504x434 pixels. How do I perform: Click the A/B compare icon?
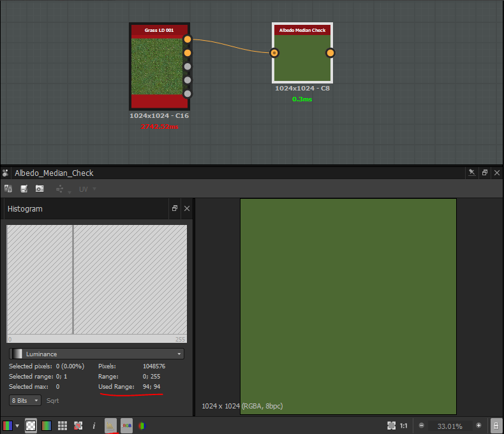click(9, 189)
